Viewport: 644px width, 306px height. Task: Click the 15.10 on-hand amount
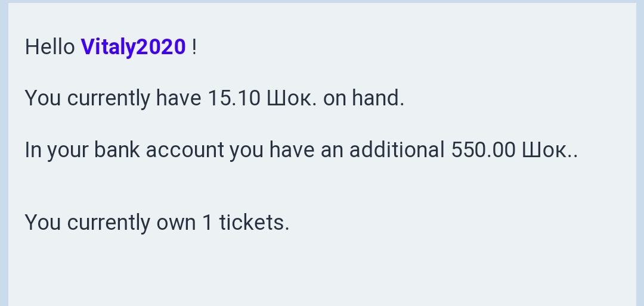pyautogui.click(x=234, y=98)
